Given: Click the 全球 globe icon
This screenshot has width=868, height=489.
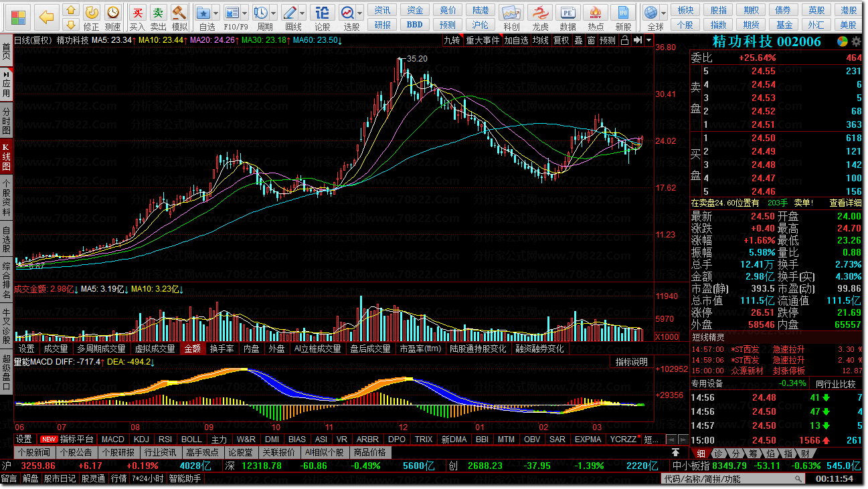Looking at the screenshot, I should click(650, 12).
